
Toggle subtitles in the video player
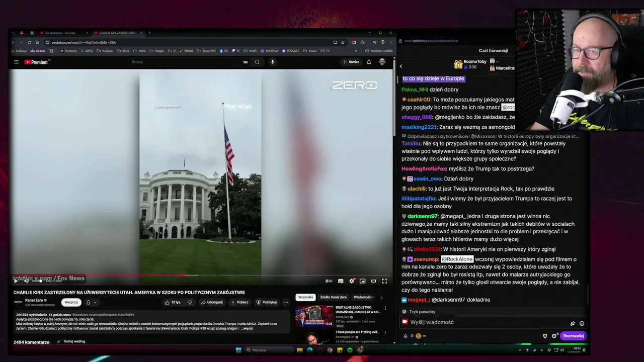coord(341,281)
